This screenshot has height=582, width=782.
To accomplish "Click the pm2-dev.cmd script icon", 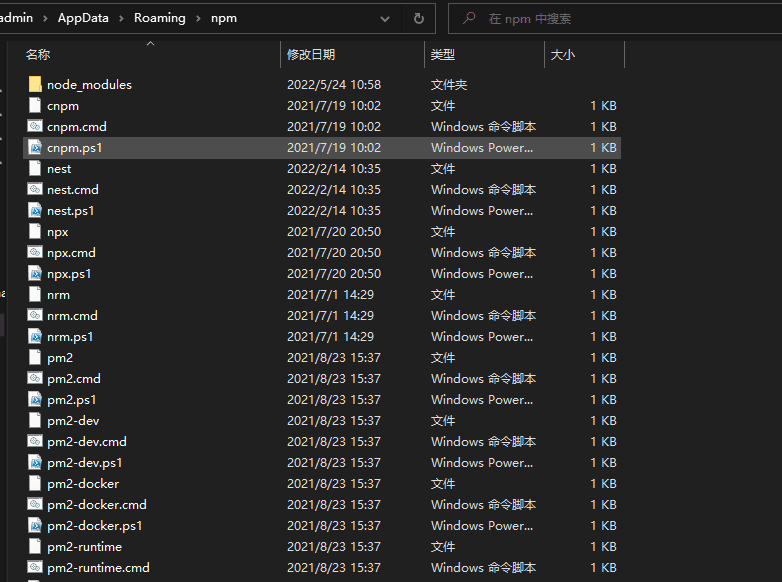I will 35,441.
